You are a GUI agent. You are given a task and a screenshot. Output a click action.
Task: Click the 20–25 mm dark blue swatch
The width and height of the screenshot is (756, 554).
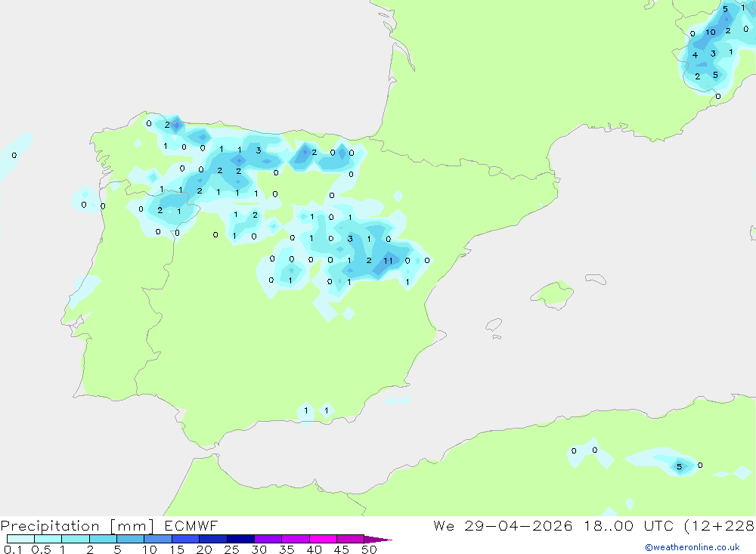212,539
